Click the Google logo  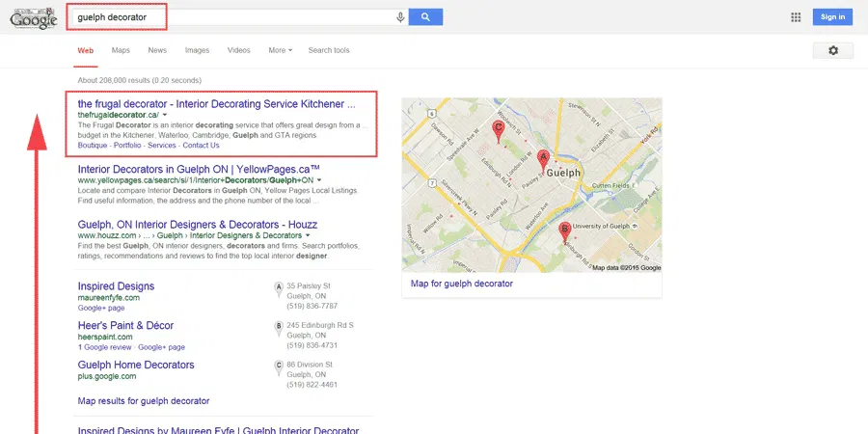[34, 18]
